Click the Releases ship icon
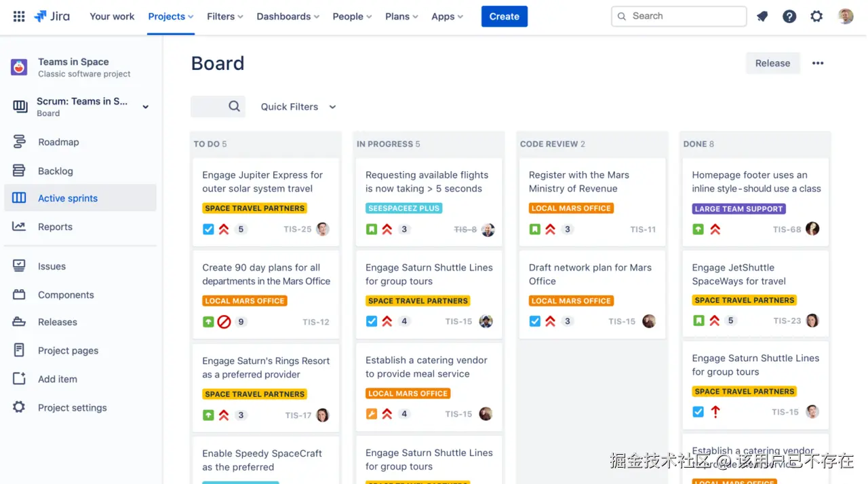 coord(19,322)
